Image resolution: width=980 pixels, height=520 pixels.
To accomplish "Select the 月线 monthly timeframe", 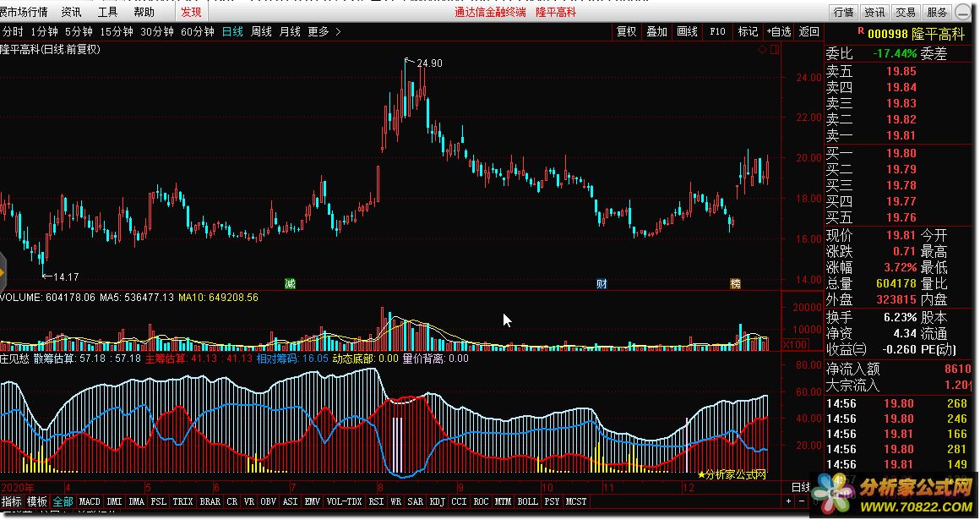I will click(290, 31).
